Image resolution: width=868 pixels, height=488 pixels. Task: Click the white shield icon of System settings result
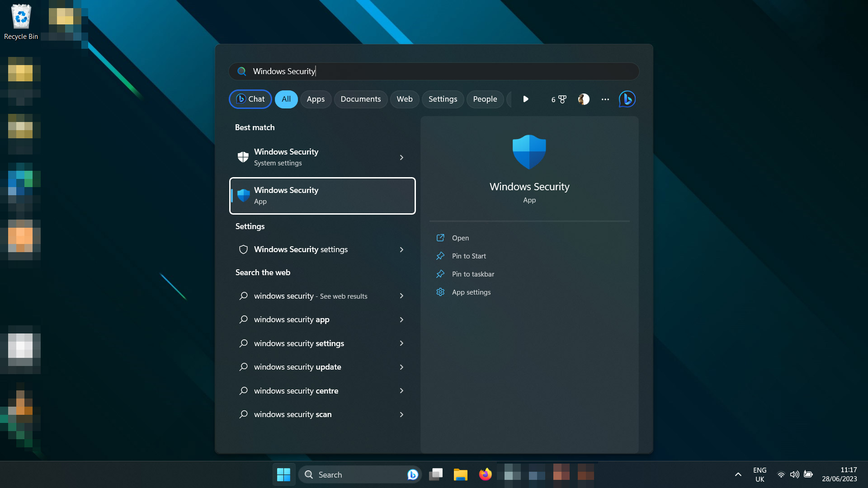(243, 157)
